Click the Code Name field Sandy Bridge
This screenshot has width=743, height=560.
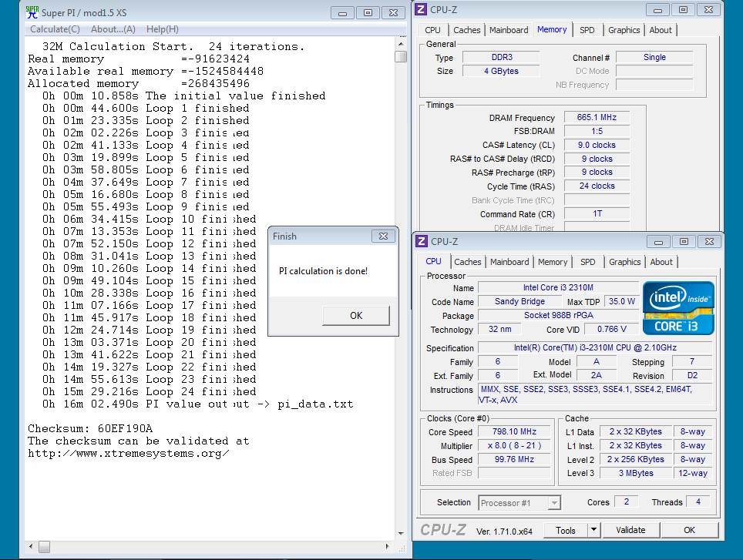519,301
